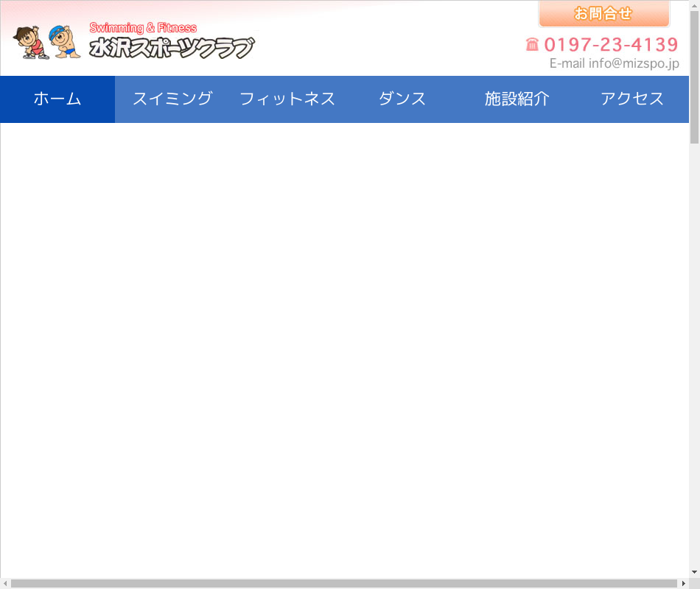Click the 水沢スポーツクラブ logo text
This screenshot has width=700, height=589.
pyautogui.click(x=171, y=49)
